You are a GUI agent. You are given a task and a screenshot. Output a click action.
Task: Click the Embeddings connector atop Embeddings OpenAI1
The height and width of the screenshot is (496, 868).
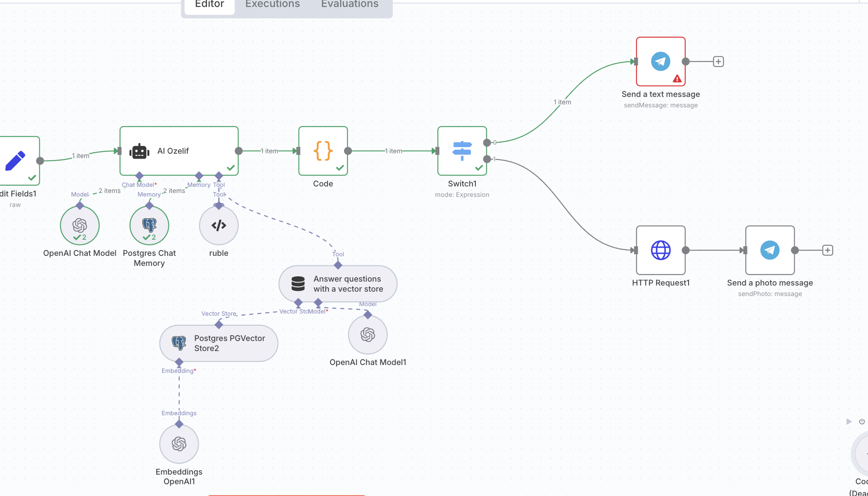179,424
